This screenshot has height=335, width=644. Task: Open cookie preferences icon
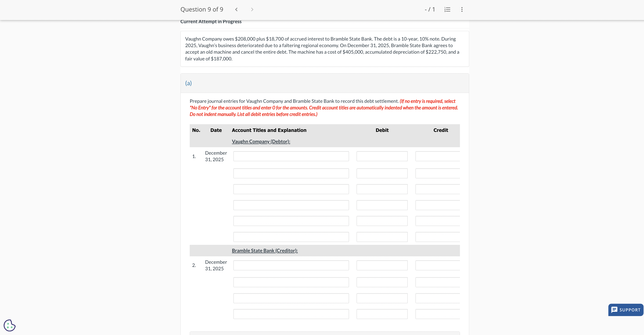pyautogui.click(x=9, y=325)
